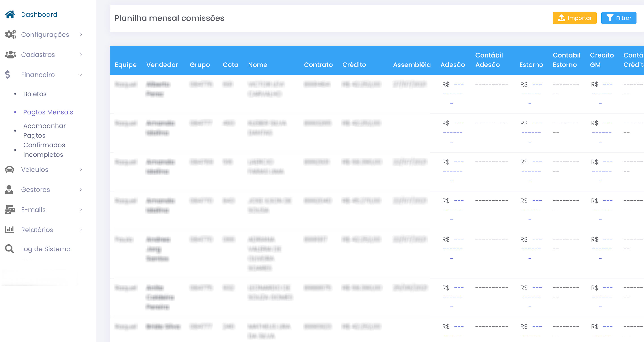Click Estorno R$ value in first row
Viewport: 644px width, 342px height.
[531, 94]
